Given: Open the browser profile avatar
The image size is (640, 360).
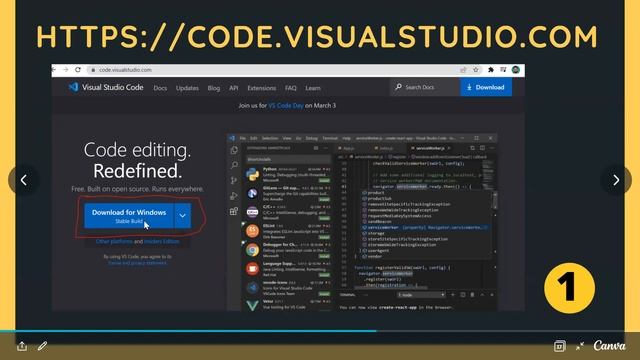Looking at the screenshot, I should point(516,70).
